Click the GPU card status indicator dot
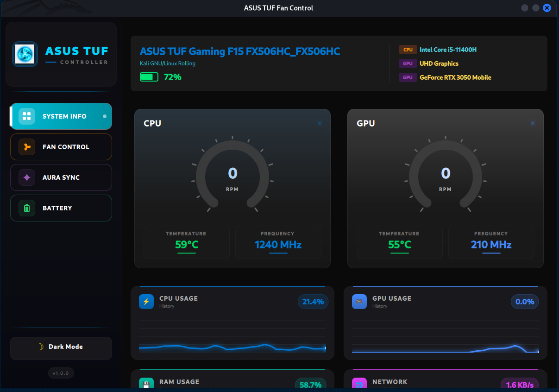The height and width of the screenshot is (392, 559). click(533, 123)
